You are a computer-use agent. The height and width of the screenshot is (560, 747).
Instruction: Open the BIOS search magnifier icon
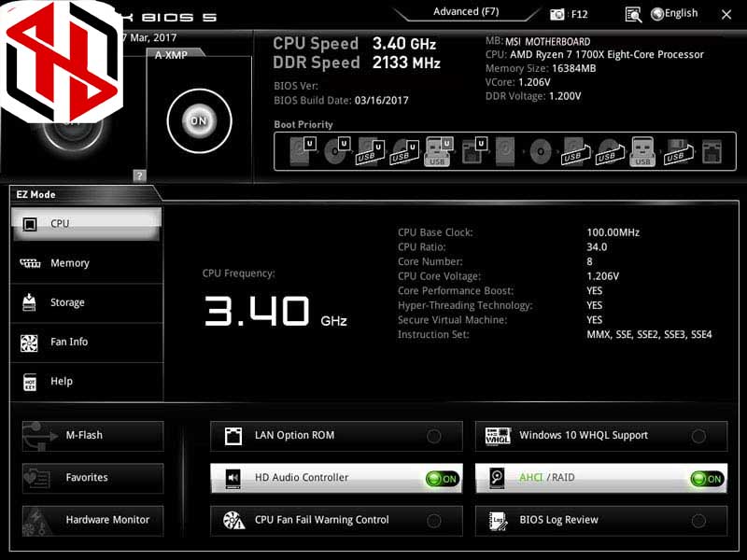coord(633,15)
